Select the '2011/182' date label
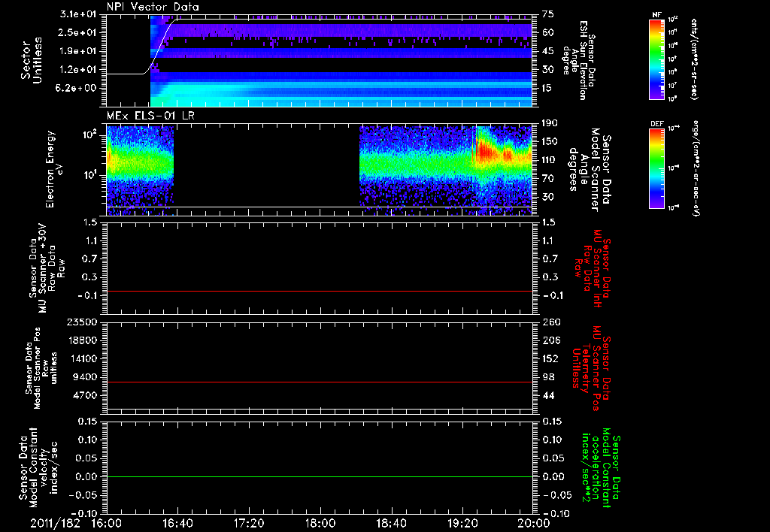The width and height of the screenshot is (770, 532). (x=55, y=523)
